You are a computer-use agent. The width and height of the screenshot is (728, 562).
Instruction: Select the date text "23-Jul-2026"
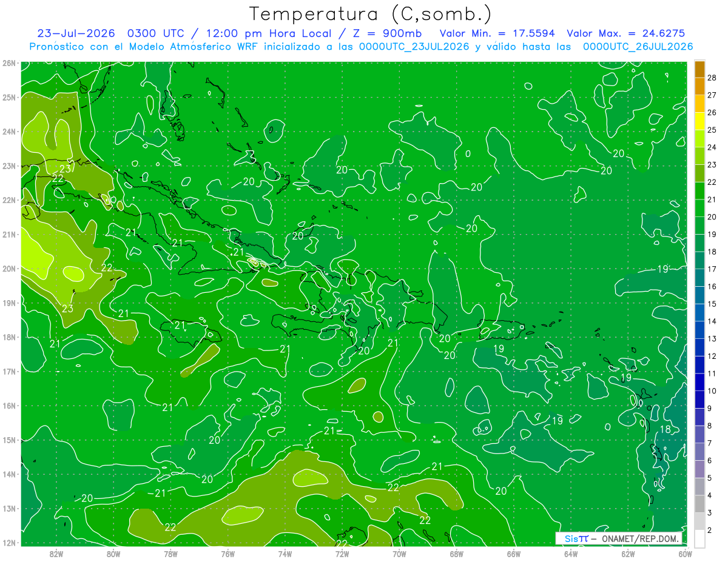(x=76, y=33)
